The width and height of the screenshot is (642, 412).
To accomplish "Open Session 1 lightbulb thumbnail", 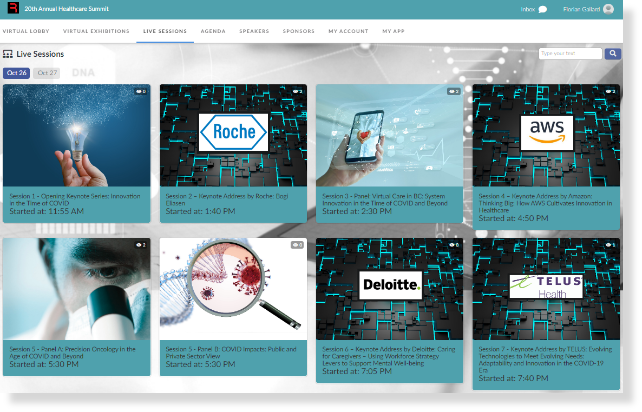I will [x=77, y=136].
